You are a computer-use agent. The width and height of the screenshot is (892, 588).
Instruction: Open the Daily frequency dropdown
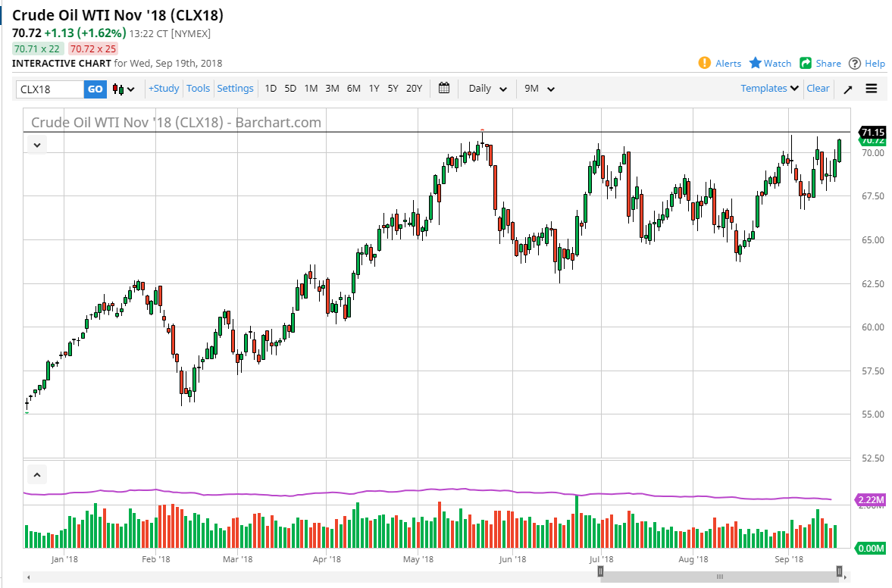point(486,89)
